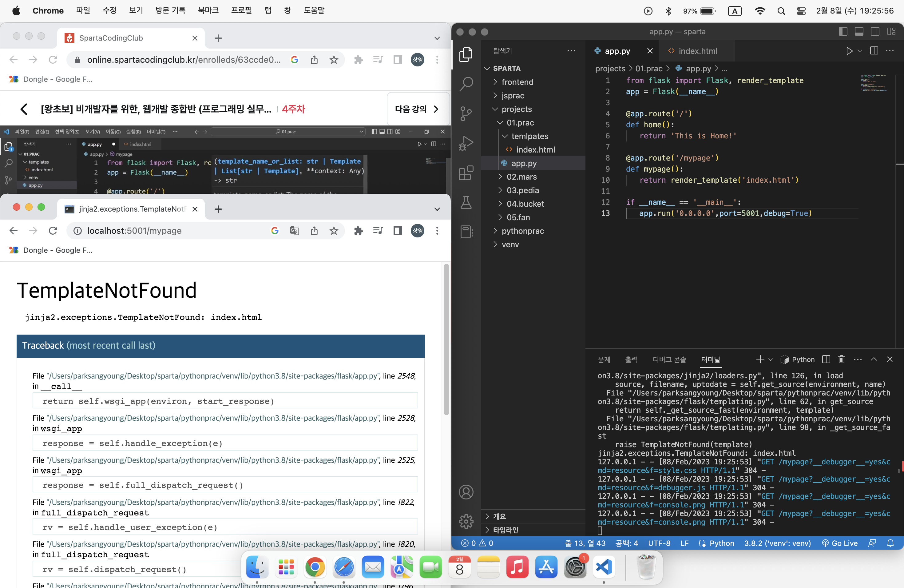The height and width of the screenshot is (588, 904).
Task: Switch to the 디버그 콘솔 panel tab
Action: click(669, 359)
